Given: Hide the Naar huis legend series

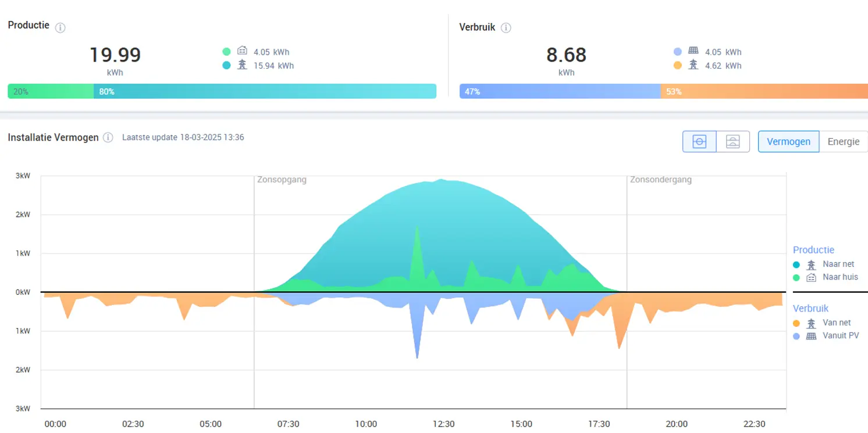Looking at the screenshot, I should [840, 277].
